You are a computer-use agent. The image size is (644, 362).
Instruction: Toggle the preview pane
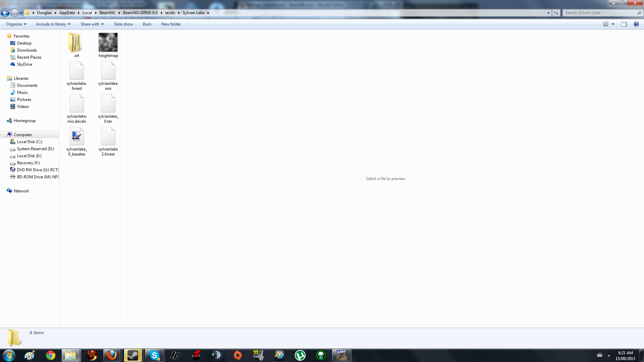coord(624,24)
